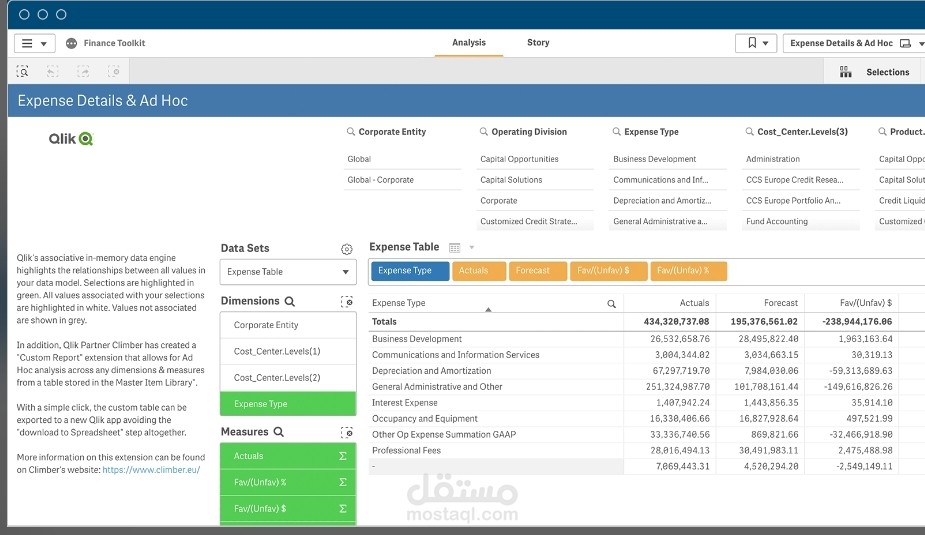This screenshot has width=925, height=535.
Task: Switch to the Story tab
Action: pyautogui.click(x=538, y=42)
